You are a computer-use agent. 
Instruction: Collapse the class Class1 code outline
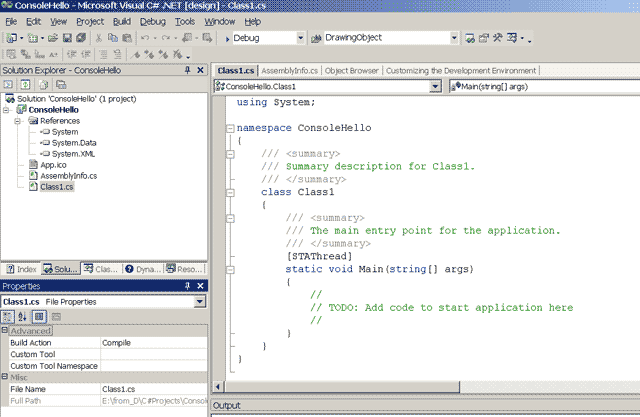coord(231,193)
